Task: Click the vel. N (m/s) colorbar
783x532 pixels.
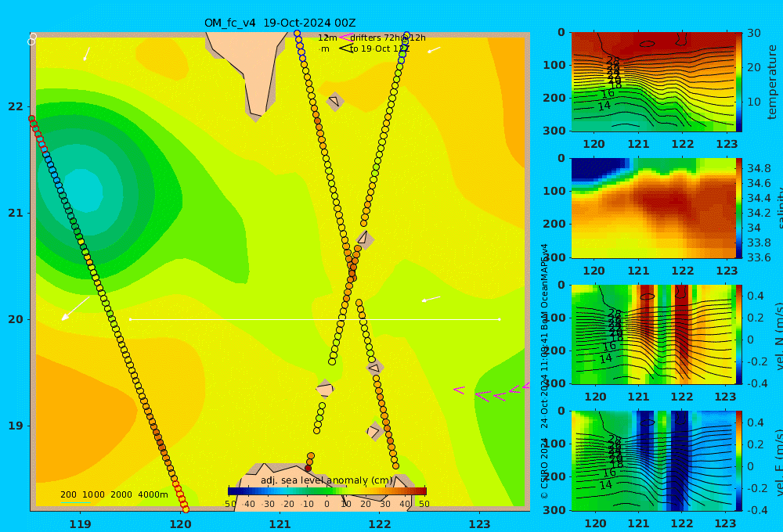Action: click(739, 334)
